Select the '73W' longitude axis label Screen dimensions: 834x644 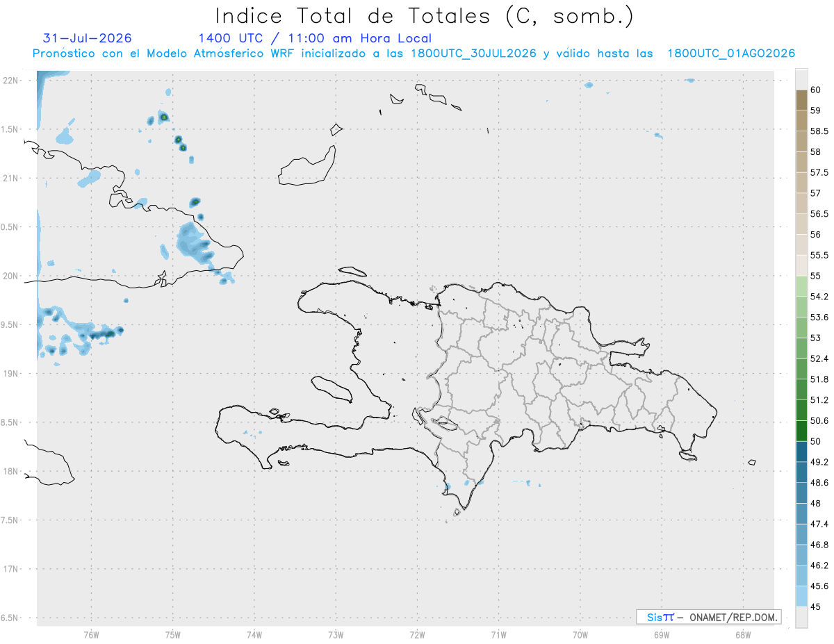click(x=336, y=634)
